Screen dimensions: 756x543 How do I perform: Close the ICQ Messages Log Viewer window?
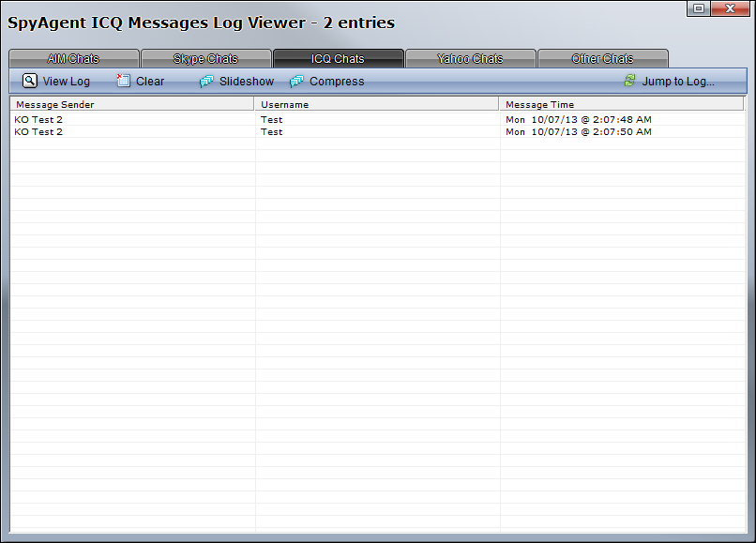point(732,8)
